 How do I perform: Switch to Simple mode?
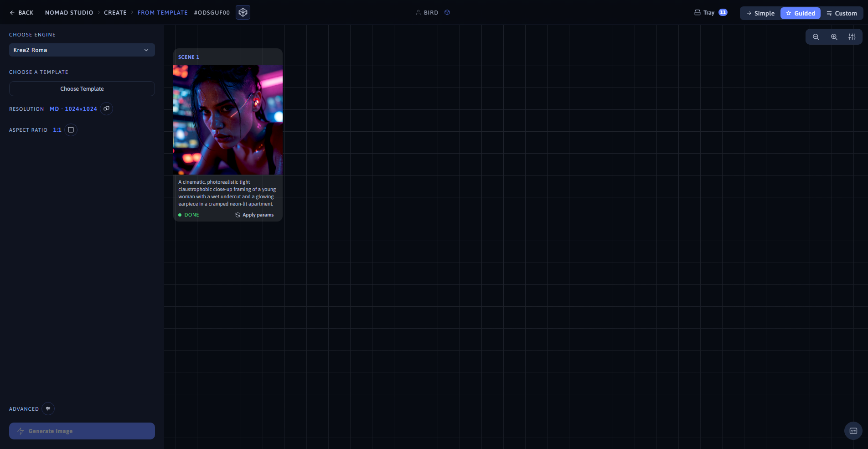760,13
